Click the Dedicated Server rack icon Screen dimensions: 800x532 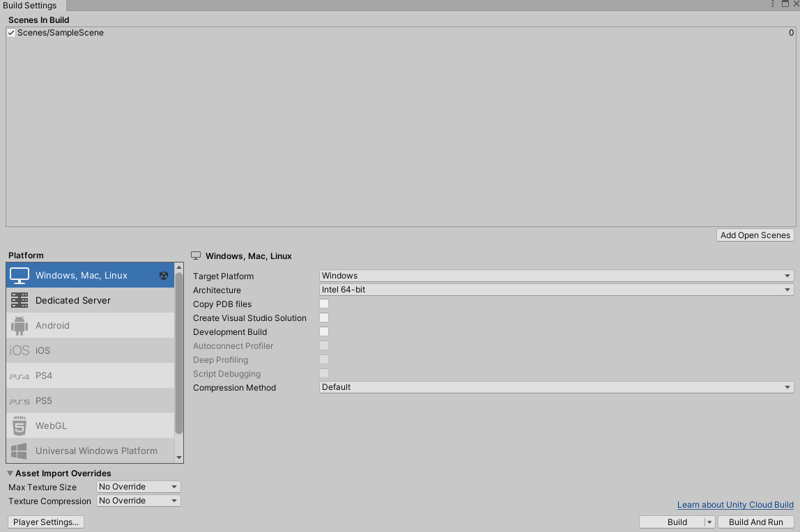click(20, 300)
